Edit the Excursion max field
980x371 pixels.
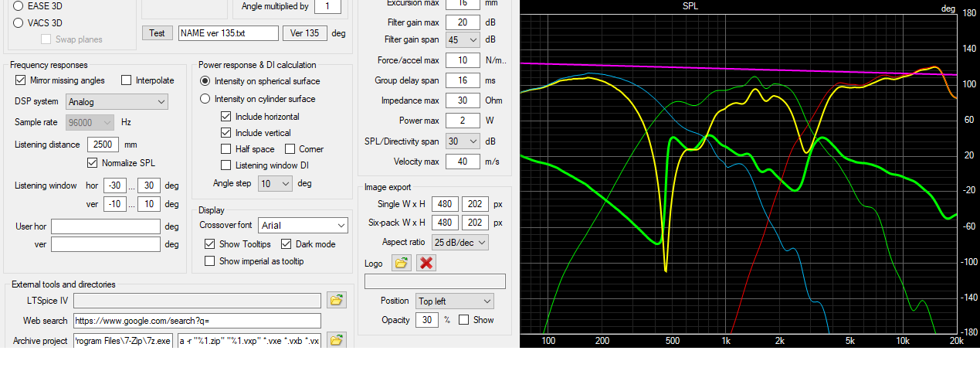pyautogui.click(x=463, y=5)
